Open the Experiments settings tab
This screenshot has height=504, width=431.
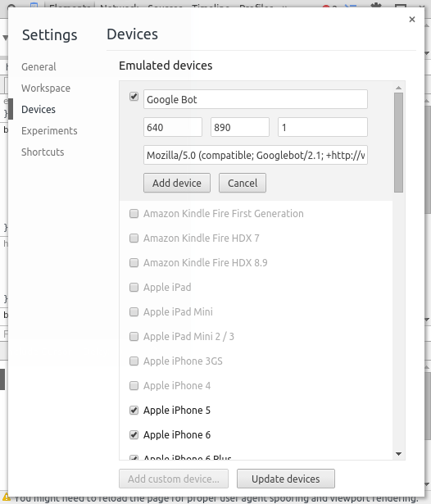(49, 131)
